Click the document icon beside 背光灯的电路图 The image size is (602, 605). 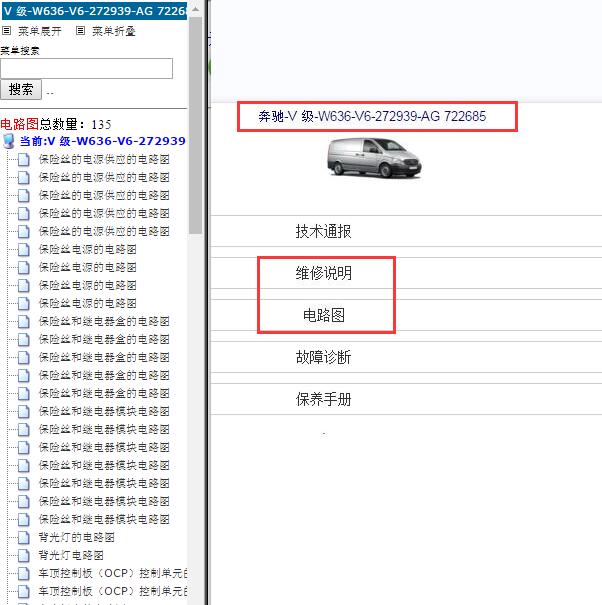point(24,537)
